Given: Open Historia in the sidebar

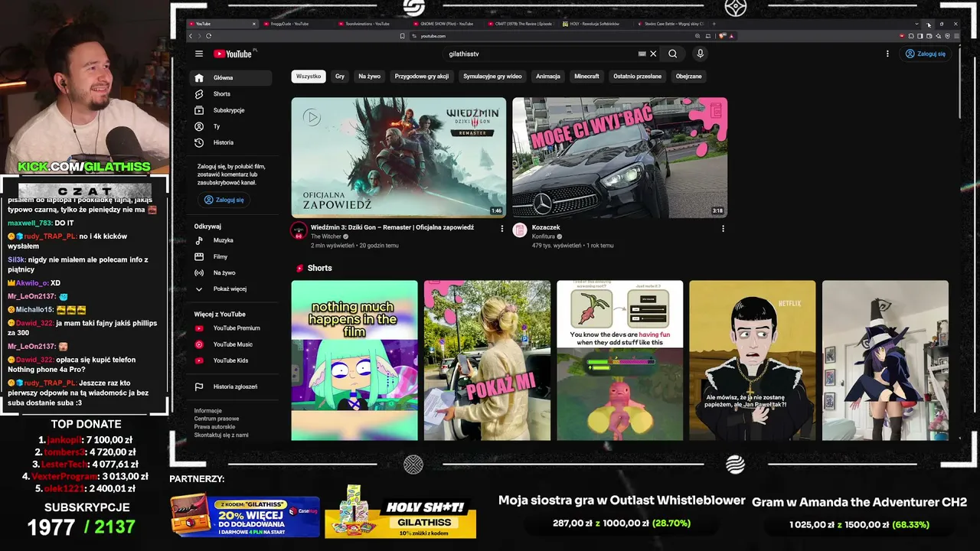Looking at the screenshot, I should coord(230,142).
